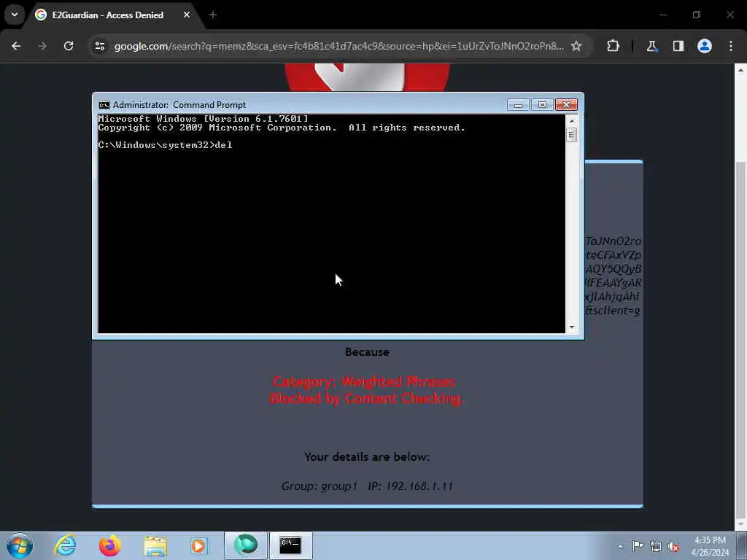This screenshot has height=560, width=747.
Task: Close the E2Guardian tab
Action: [x=187, y=15]
